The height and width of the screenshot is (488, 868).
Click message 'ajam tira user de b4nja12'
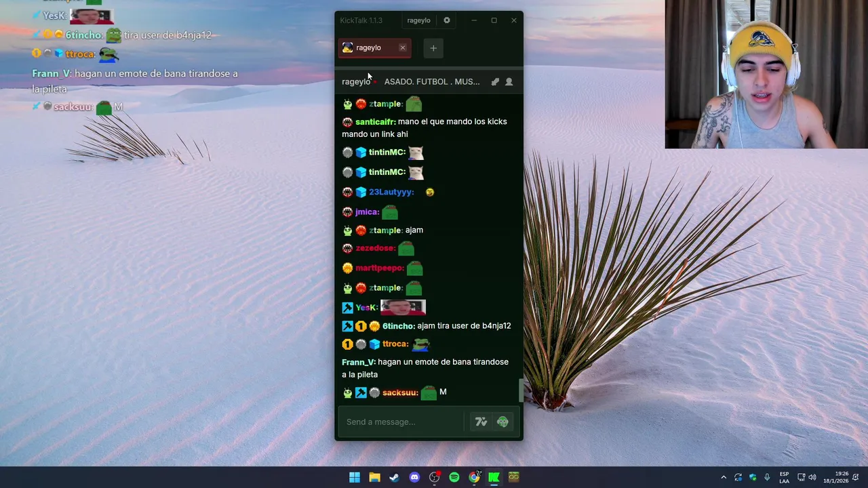click(464, 326)
